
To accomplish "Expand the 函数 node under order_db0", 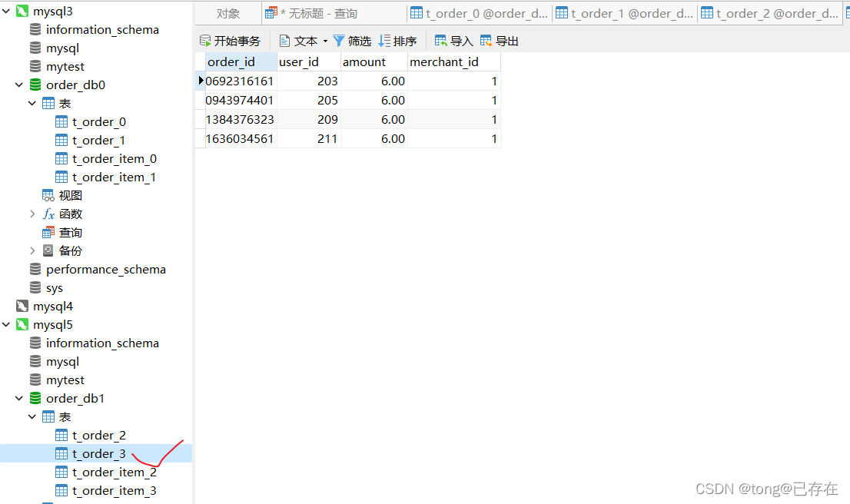I will (32, 214).
